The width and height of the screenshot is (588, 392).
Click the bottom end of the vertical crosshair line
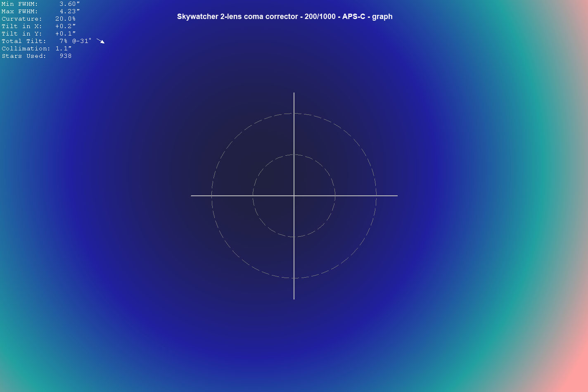pos(294,298)
